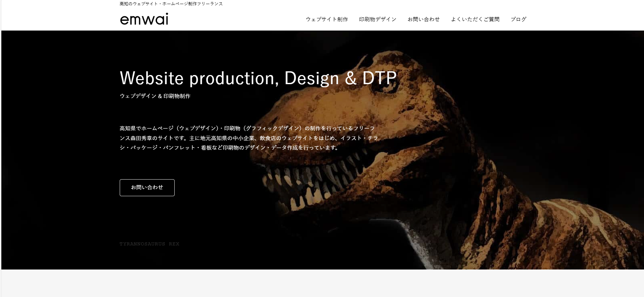Click the ウェブデザイン & 印刷物制作 subtitle
This screenshot has width=644, height=297.
(x=155, y=96)
